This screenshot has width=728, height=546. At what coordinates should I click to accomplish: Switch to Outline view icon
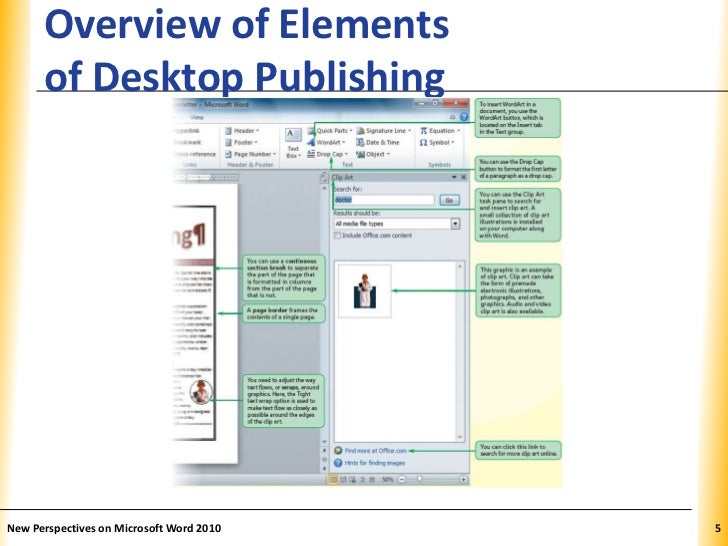pyautogui.click(x=363, y=479)
